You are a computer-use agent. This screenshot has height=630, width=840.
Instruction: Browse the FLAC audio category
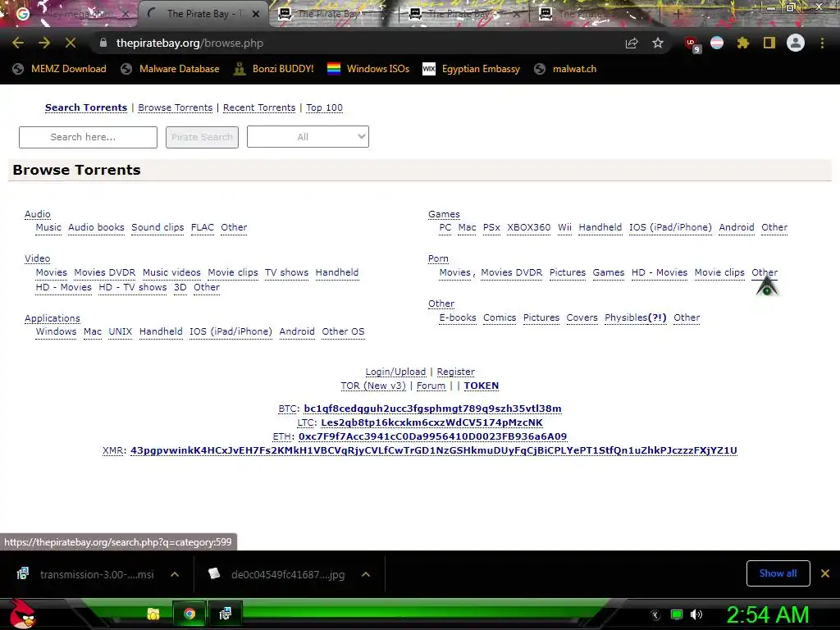(203, 227)
